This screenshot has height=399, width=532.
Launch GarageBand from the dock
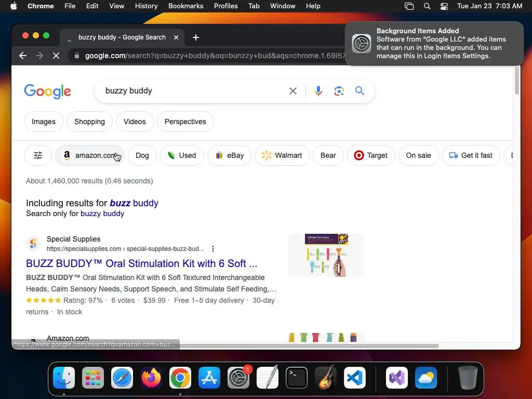coord(326,378)
